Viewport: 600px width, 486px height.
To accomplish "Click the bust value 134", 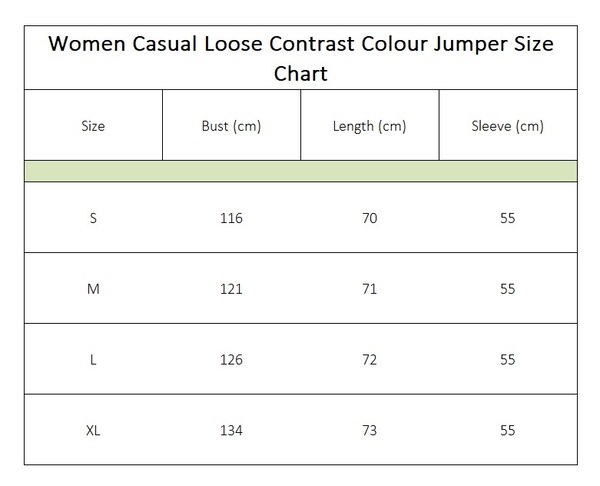I will (232, 431).
